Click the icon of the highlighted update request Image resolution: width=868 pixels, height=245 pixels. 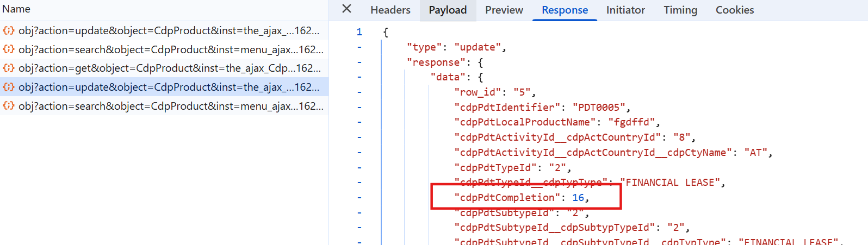tap(9, 87)
